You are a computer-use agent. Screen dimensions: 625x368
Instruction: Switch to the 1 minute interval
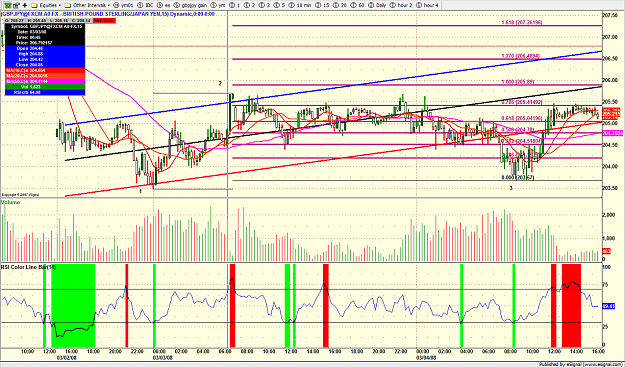click(235, 5)
